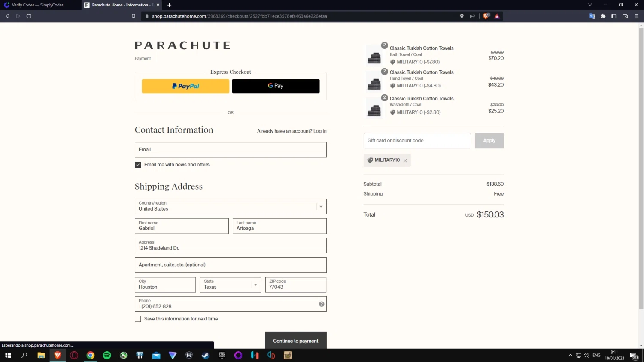Image resolution: width=644 pixels, height=362 pixels.
Task: Switch to the Verify Codes — SimplyCodes tab
Action: [x=38, y=5]
